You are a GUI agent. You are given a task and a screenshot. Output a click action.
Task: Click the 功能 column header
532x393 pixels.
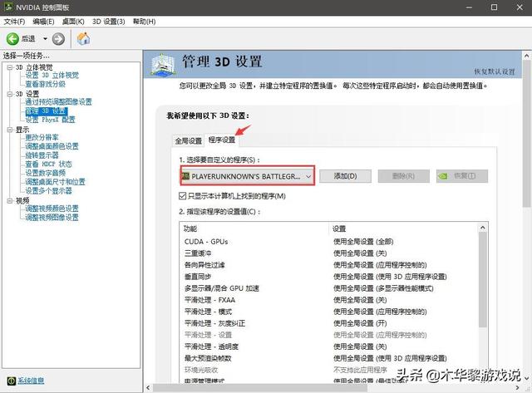click(254, 228)
